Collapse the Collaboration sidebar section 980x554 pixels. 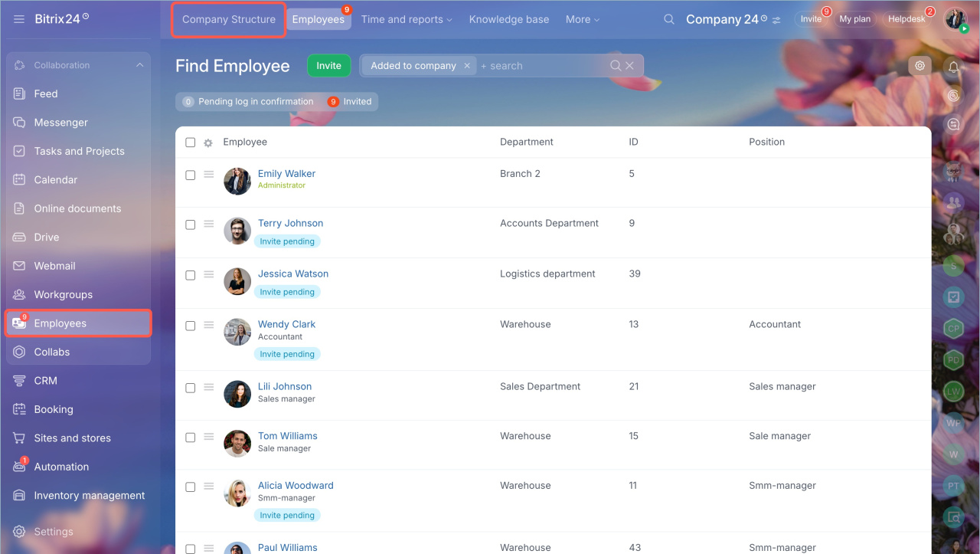click(139, 65)
